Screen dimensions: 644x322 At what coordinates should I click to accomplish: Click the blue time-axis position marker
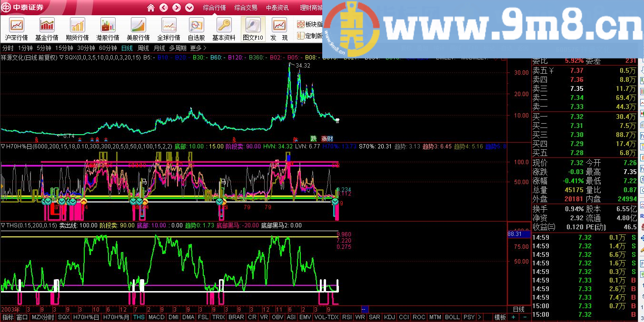(365, 309)
